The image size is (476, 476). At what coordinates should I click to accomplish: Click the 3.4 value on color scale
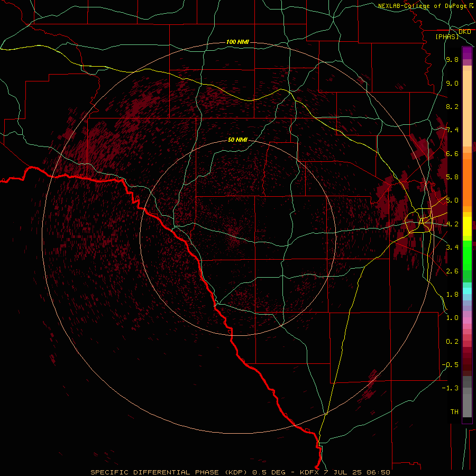(x=452, y=248)
